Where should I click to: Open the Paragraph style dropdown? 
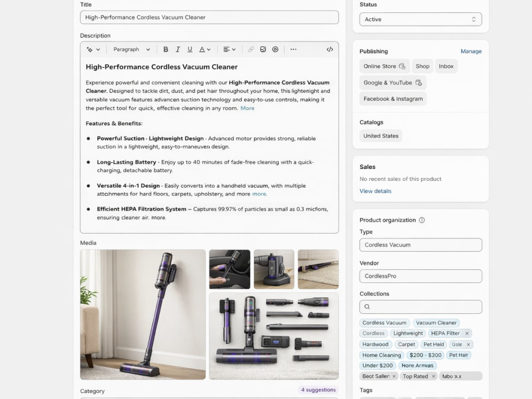click(x=131, y=49)
